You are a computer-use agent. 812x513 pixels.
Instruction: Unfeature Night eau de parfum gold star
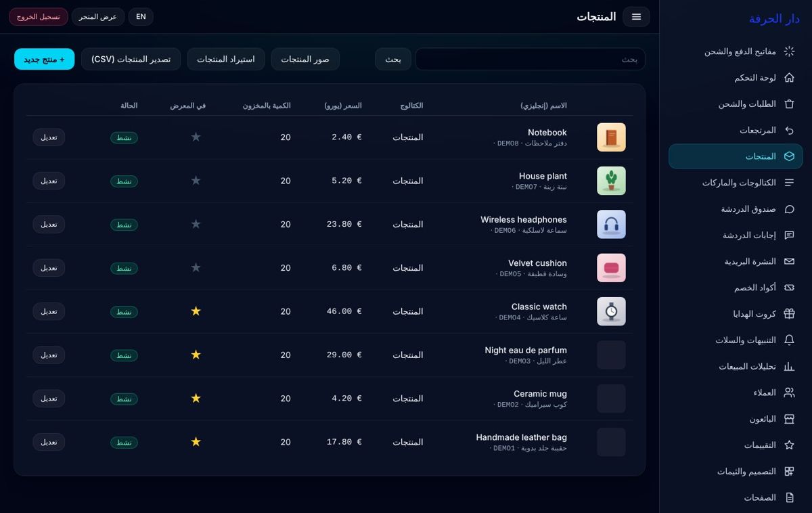[x=196, y=355]
